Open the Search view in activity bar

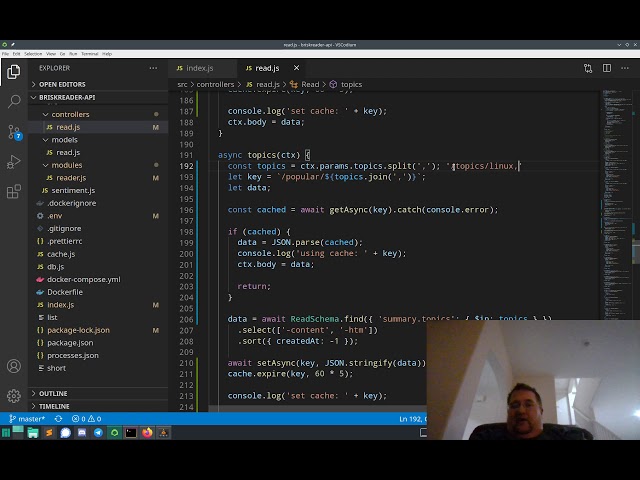point(13,101)
